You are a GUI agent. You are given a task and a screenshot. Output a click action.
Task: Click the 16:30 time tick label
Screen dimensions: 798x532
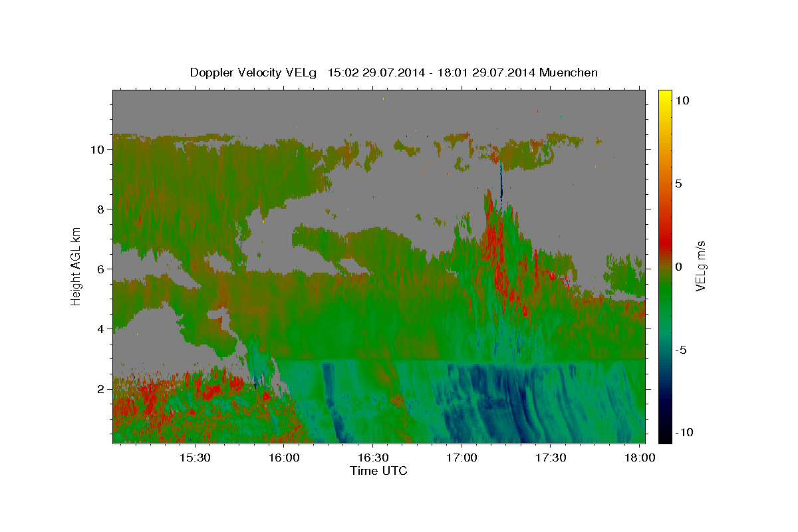[x=373, y=458]
